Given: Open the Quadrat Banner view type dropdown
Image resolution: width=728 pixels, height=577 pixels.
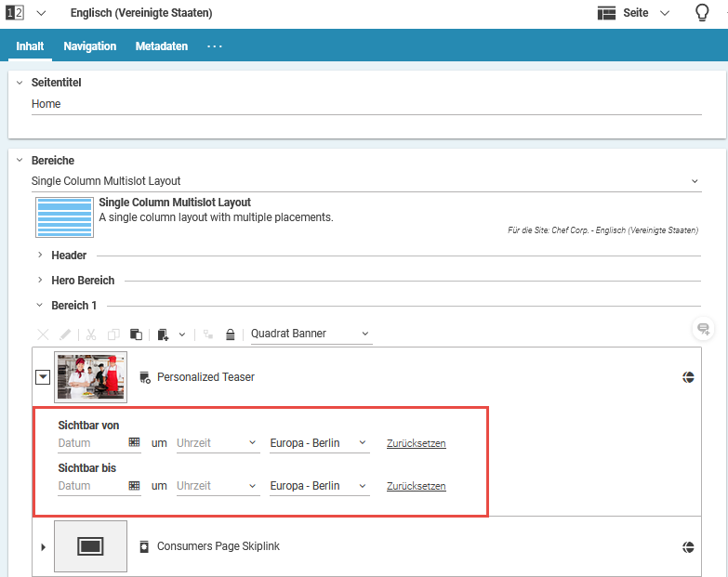Looking at the screenshot, I should tap(311, 334).
